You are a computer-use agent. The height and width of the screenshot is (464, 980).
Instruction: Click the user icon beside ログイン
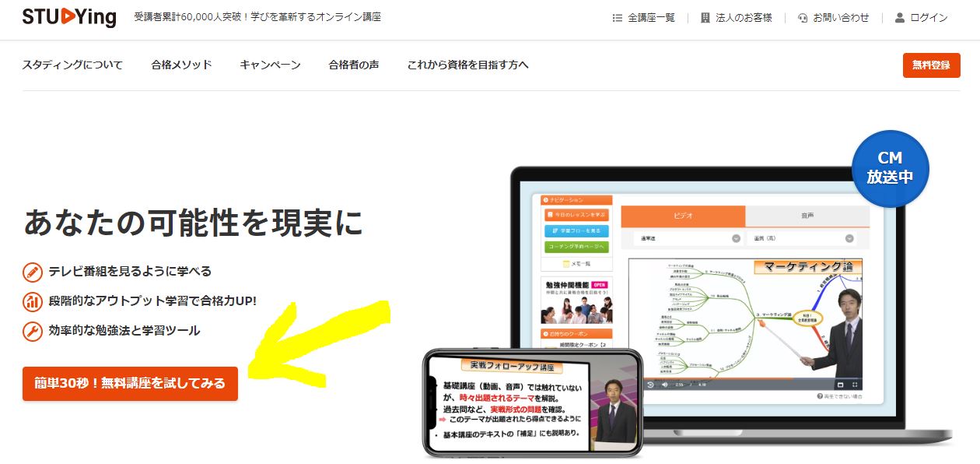[900, 18]
